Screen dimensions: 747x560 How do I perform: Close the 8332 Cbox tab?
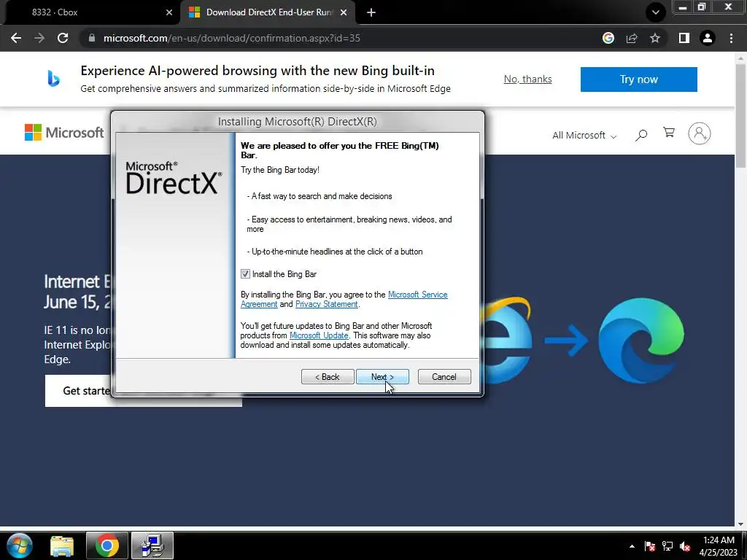[169, 12]
